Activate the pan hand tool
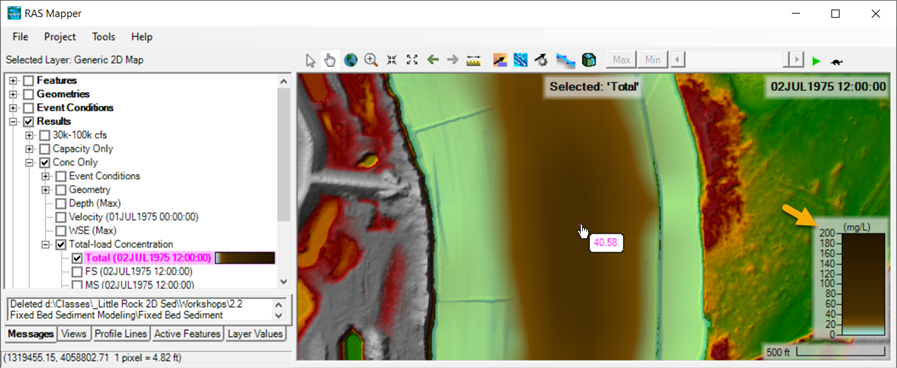 click(330, 60)
